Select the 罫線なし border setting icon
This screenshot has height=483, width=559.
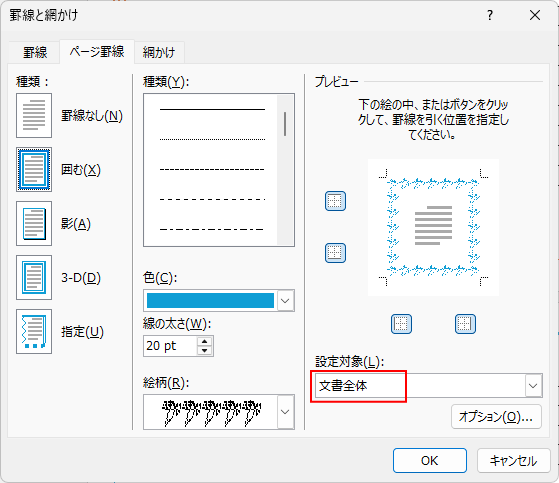pos(34,115)
